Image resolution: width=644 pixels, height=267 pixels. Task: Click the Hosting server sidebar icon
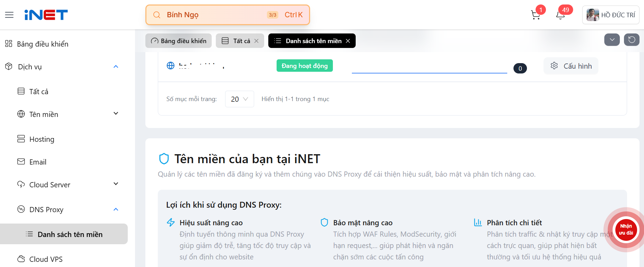(x=21, y=139)
